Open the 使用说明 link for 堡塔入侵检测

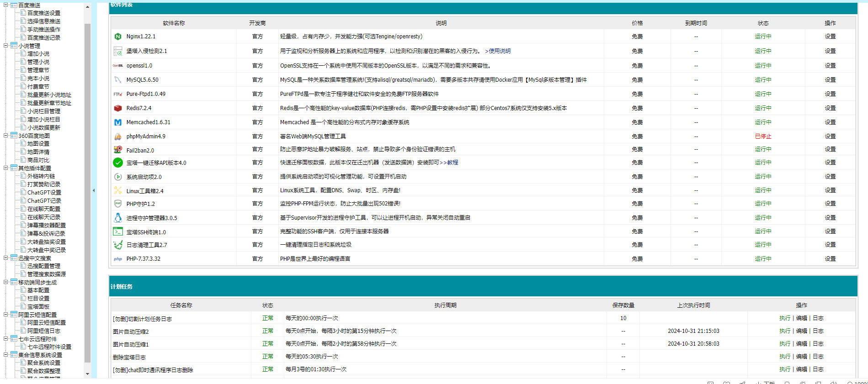(498, 51)
